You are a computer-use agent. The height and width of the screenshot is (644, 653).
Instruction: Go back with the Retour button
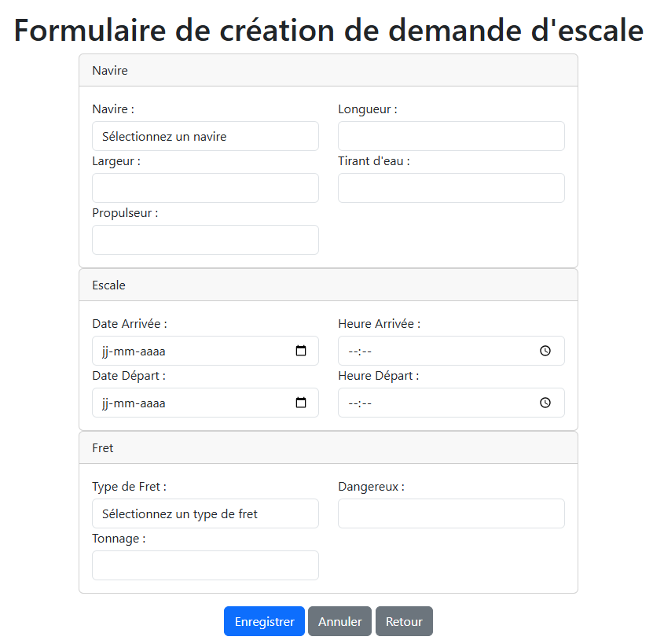click(x=404, y=621)
